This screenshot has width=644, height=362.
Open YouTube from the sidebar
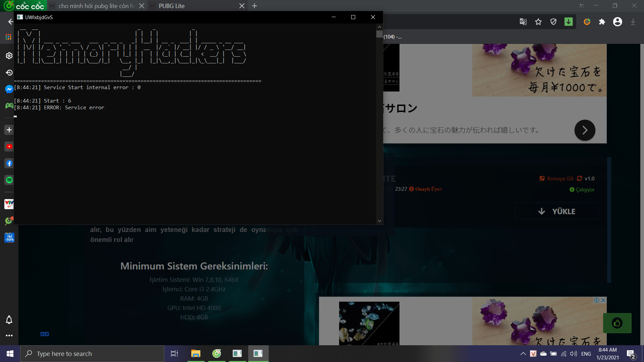coord(9,146)
